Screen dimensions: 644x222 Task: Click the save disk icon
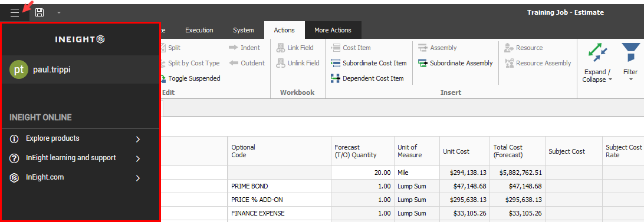tap(40, 12)
